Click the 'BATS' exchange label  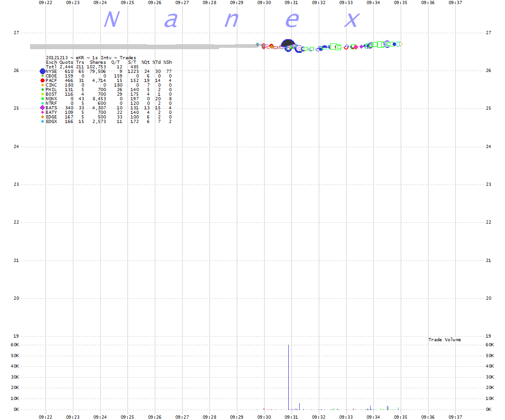[x=51, y=108]
